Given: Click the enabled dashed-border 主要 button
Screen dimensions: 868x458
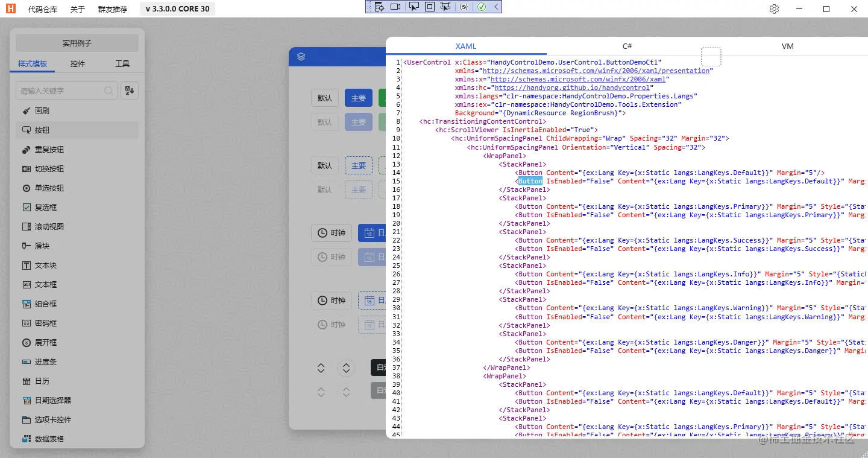Looking at the screenshot, I should [x=359, y=165].
